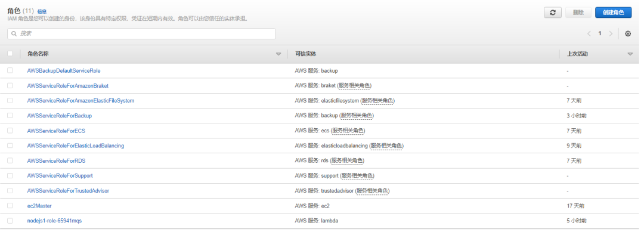Check ec2Master row checkbox
Image resolution: width=644 pixels, height=232 pixels.
coord(10,205)
